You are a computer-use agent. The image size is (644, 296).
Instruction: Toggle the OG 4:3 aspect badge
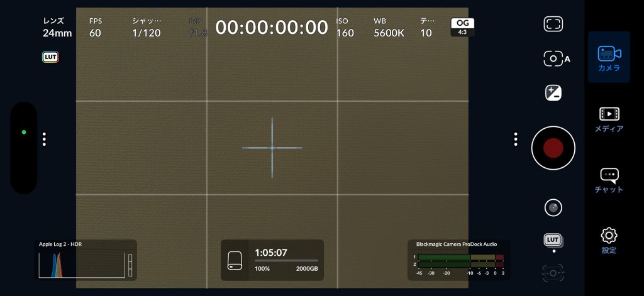click(462, 27)
